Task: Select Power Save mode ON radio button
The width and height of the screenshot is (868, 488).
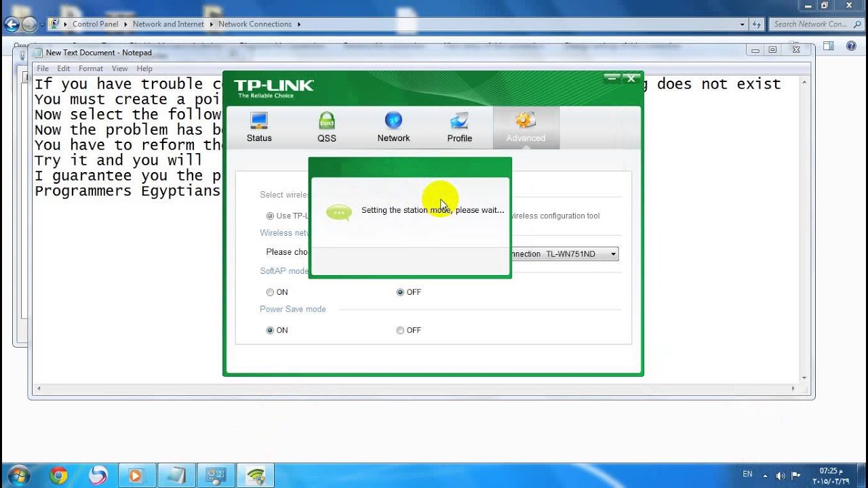Action: [271, 330]
